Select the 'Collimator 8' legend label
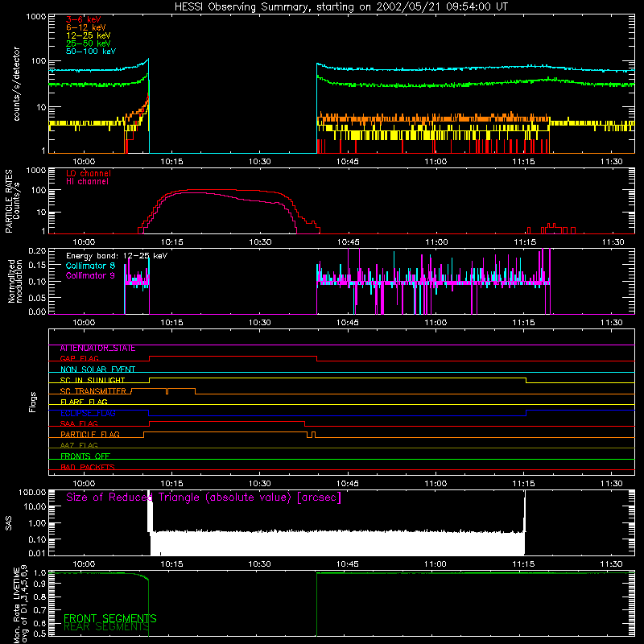 coord(90,266)
